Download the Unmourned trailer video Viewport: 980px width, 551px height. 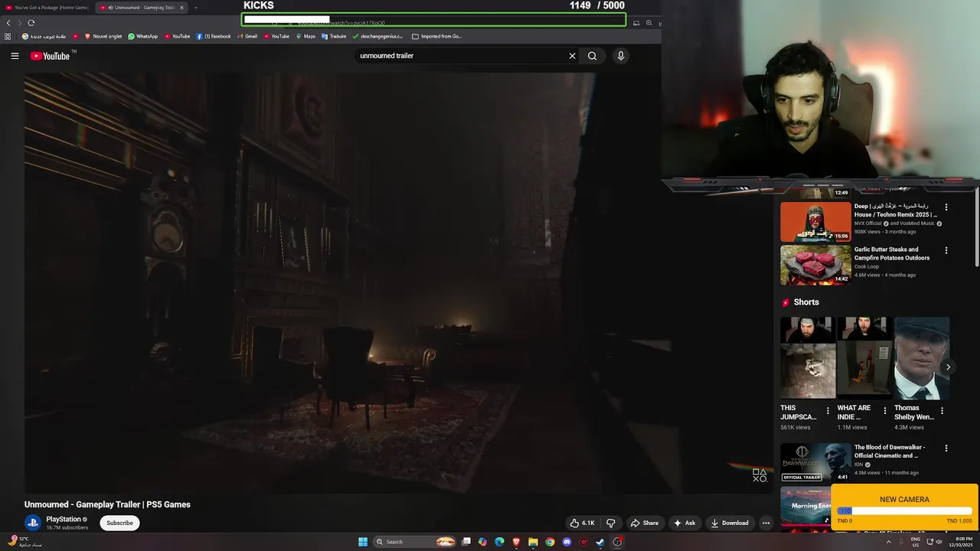pos(730,523)
